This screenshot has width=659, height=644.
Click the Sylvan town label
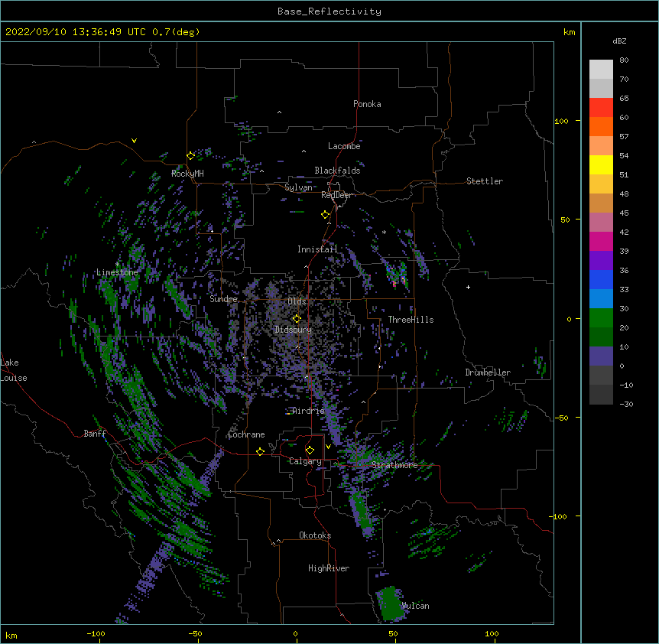tap(298, 187)
